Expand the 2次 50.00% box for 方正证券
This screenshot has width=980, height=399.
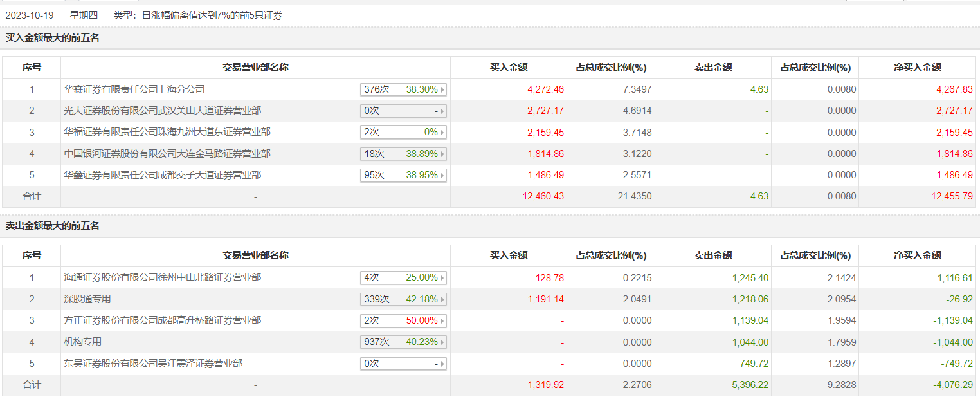coord(403,320)
